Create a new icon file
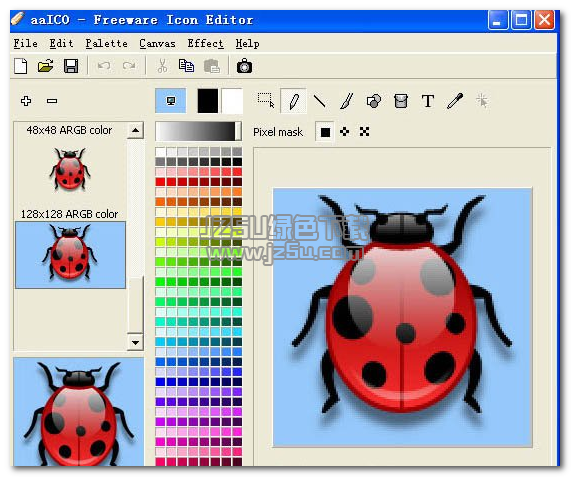Screen dimensions: 571x477 click(x=21, y=66)
